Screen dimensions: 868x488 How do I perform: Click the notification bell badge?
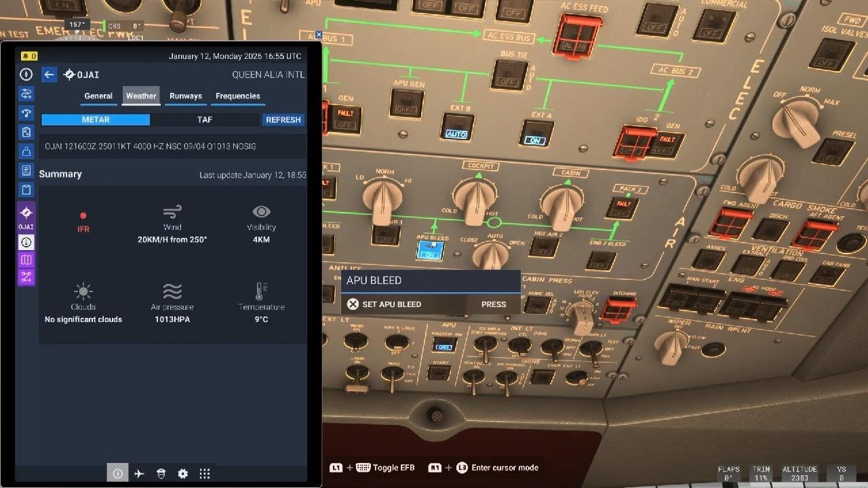click(x=30, y=56)
